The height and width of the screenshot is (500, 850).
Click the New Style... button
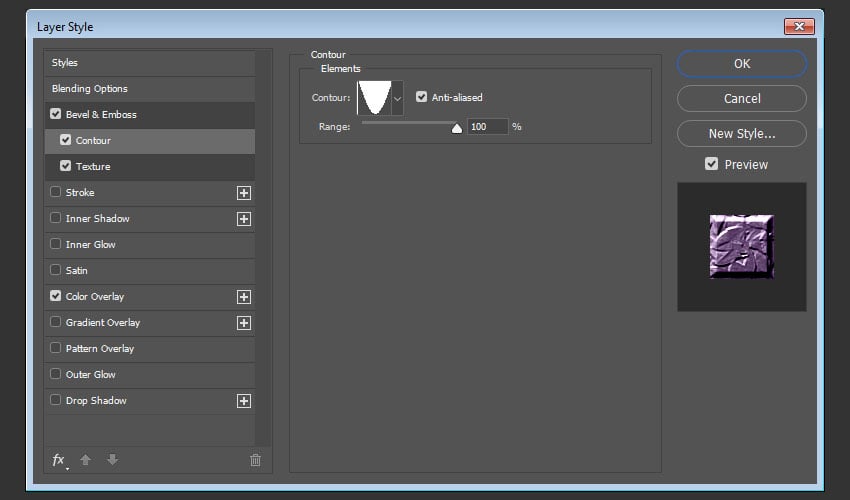pos(742,133)
